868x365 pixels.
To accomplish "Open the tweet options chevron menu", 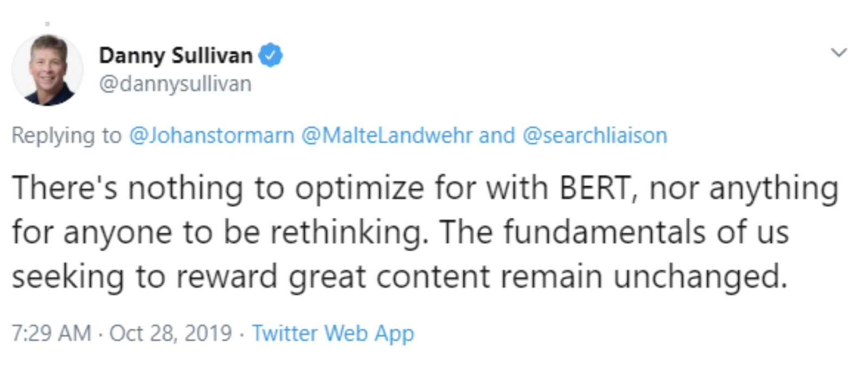I will (x=839, y=53).
